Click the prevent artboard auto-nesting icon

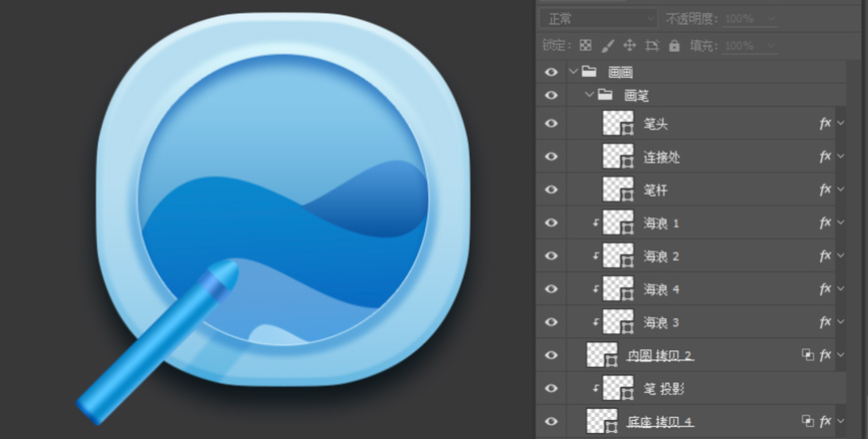(652, 46)
